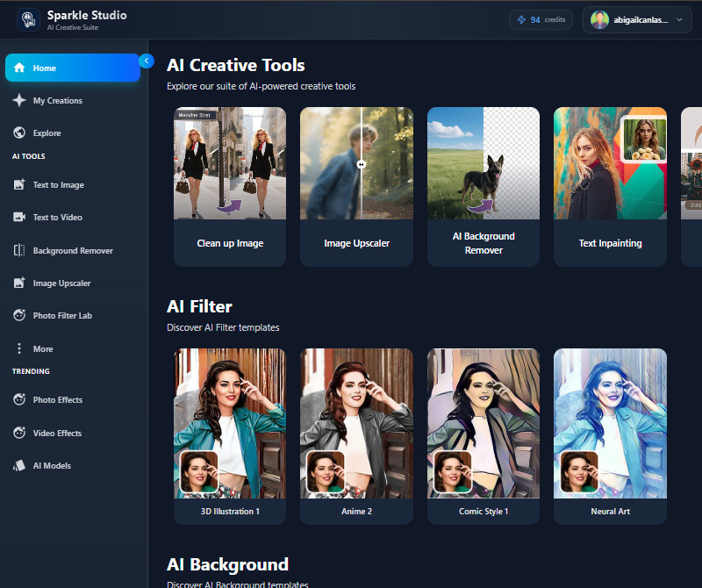Click the Explore globe icon
The height and width of the screenshot is (588, 702).
pos(19,133)
